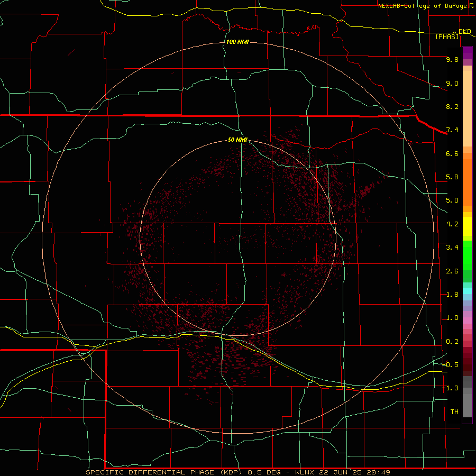Click the cyan color bar segment

467,291
